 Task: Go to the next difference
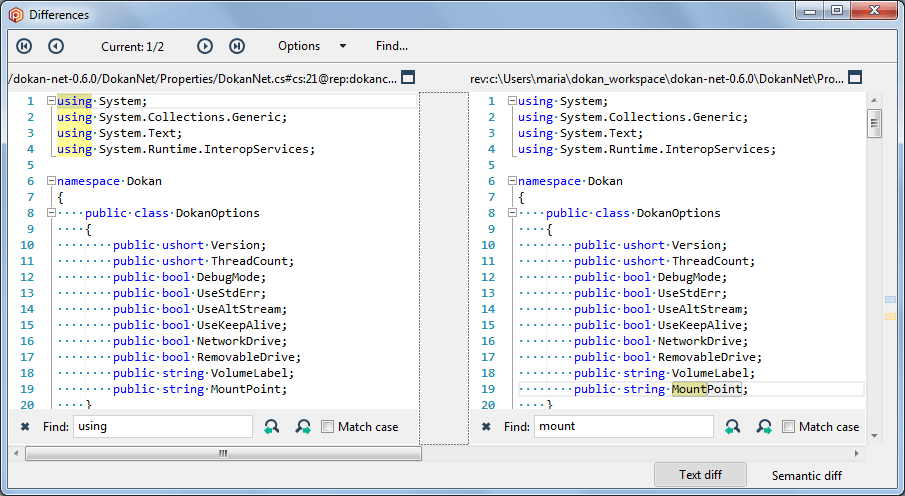205,46
